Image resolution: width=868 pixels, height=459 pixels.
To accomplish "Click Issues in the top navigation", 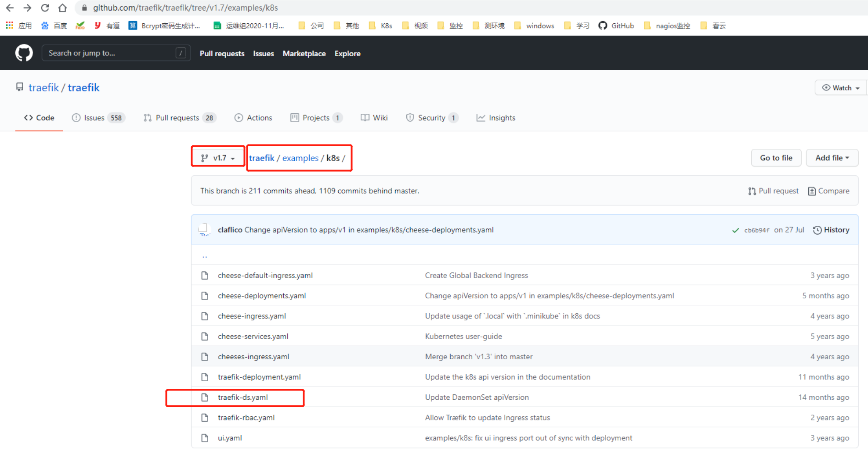I will (263, 54).
